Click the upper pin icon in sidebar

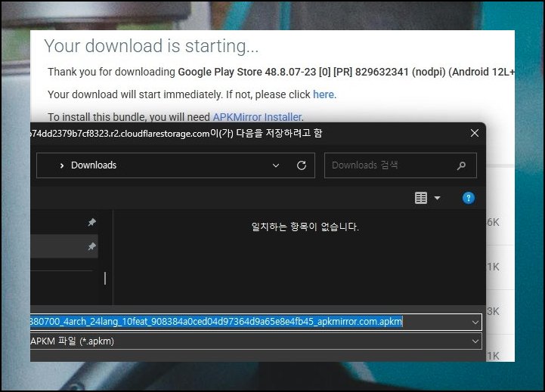91,222
